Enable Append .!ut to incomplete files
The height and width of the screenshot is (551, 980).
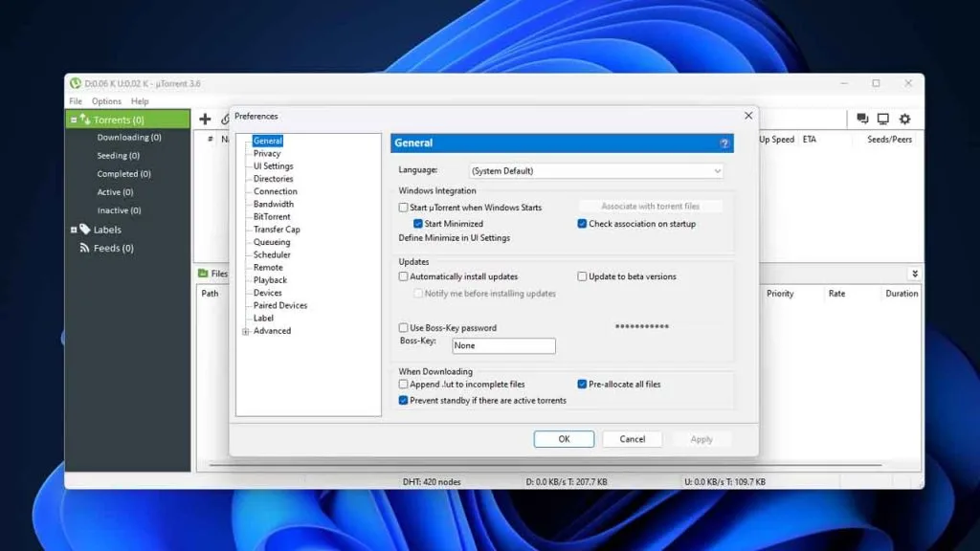click(x=403, y=385)
